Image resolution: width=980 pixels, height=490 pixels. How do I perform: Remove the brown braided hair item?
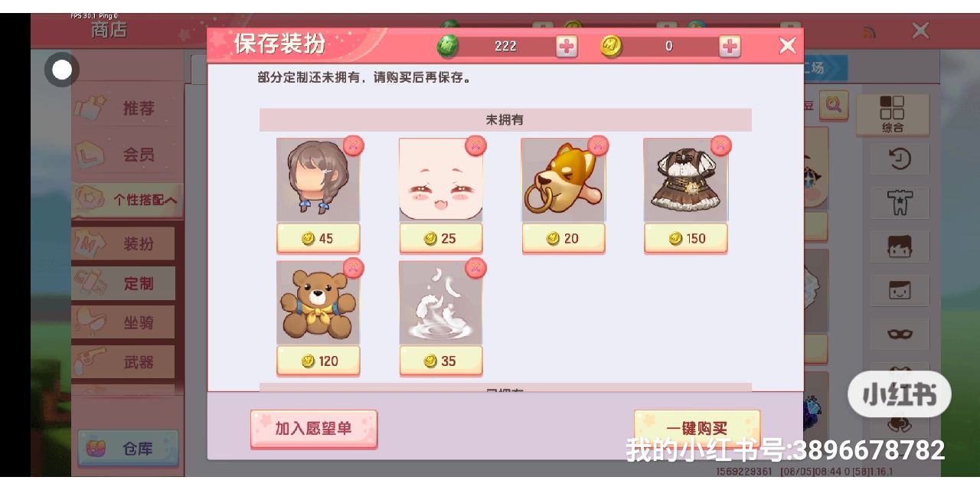click(353, 145)
